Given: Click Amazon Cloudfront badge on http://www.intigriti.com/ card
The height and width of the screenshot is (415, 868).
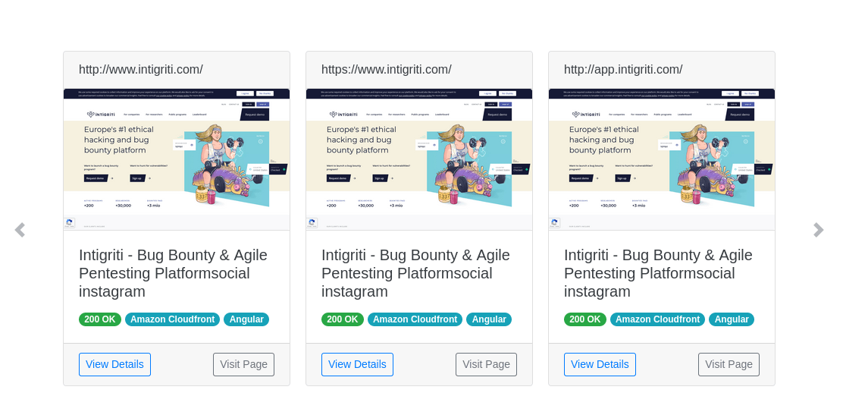Looking at the screenshot, I should click(172, 319).
